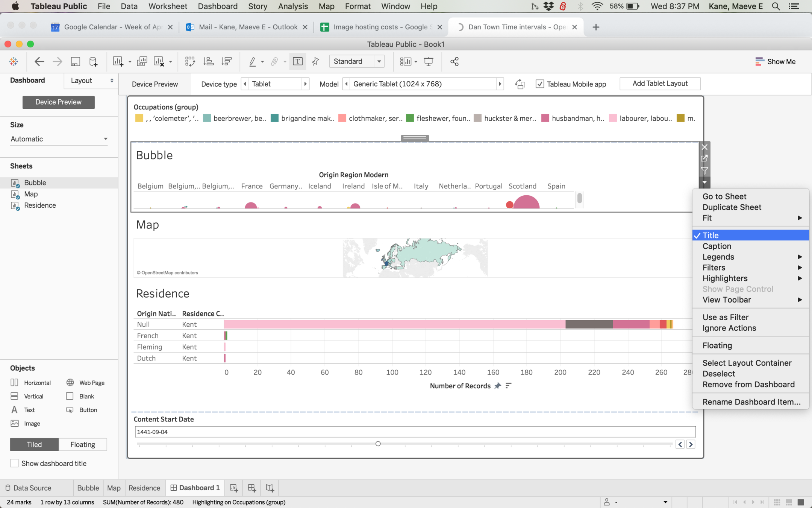Click the Content Start Date slider handle
The width and height of the screenshot is (812, 508).
coord(378,444)
